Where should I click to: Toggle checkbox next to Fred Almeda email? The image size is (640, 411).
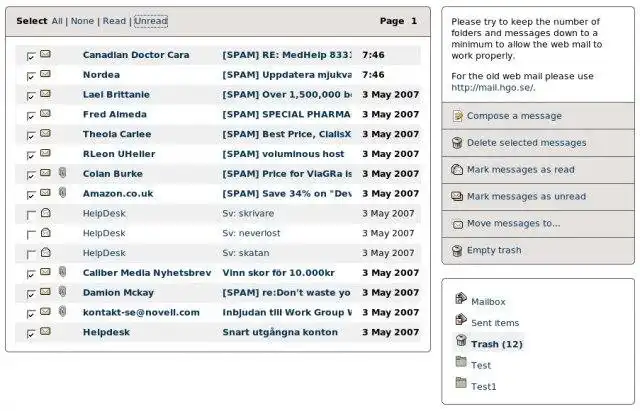[31, 115]
